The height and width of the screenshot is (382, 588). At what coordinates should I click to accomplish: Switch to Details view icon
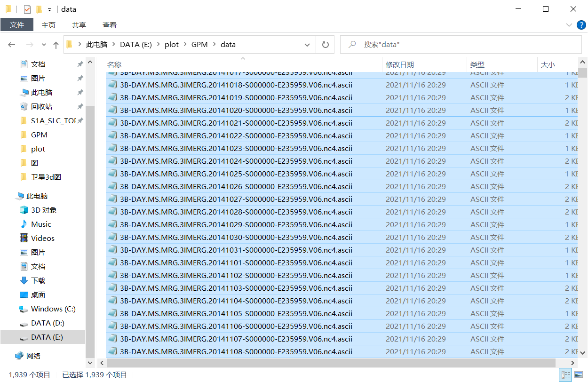(x=566, y=375)
